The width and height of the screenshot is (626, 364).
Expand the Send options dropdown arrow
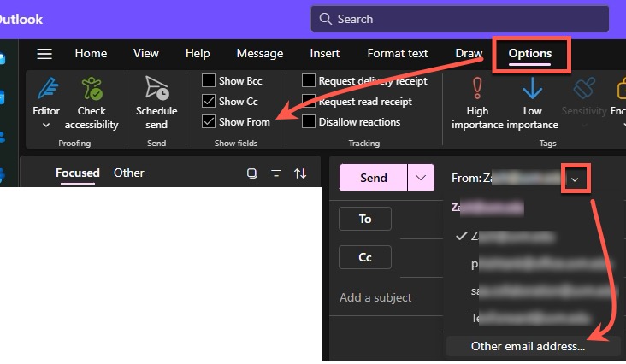click(420, 178)
